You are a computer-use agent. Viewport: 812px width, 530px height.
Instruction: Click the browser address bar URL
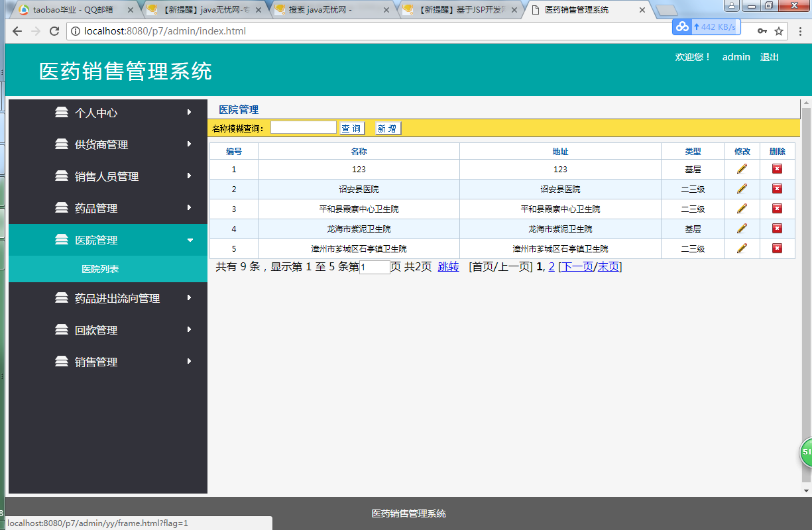[165, 31]
